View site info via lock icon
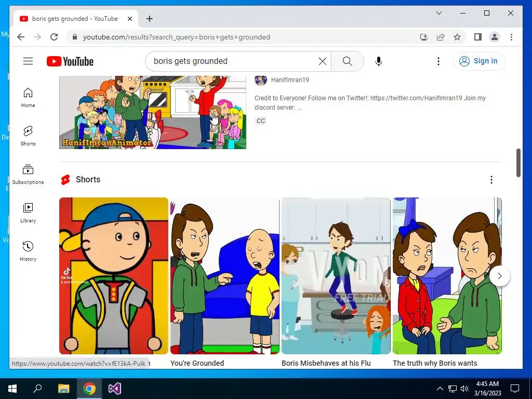532x399 pixels. [x=75, y=37]
